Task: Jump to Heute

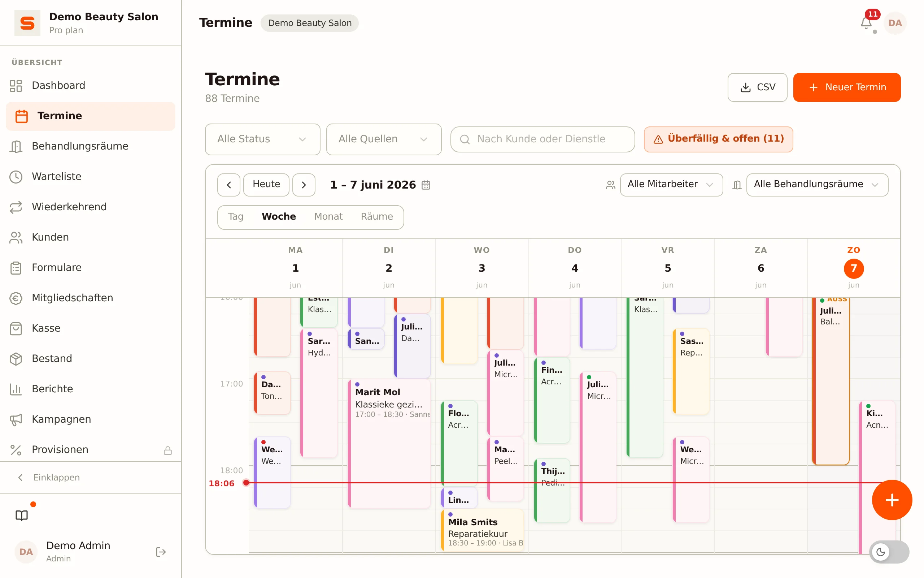Action: 266,185
